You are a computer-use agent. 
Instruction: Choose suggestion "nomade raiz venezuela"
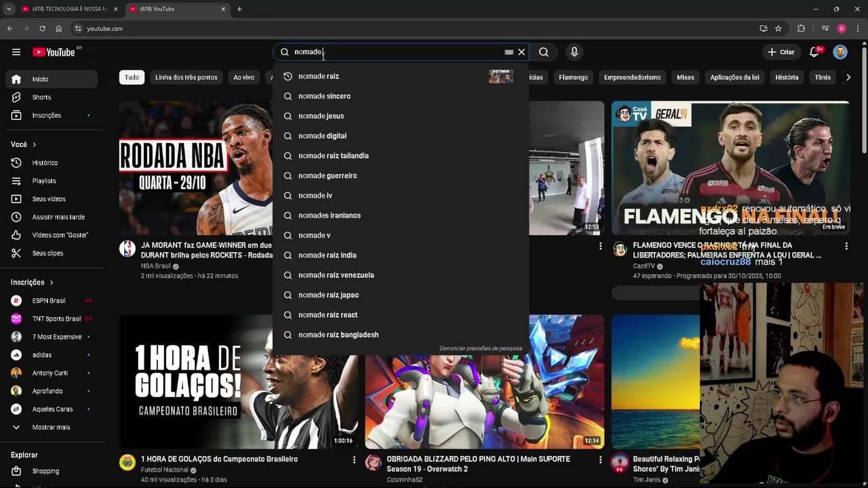tap(401, 275)
